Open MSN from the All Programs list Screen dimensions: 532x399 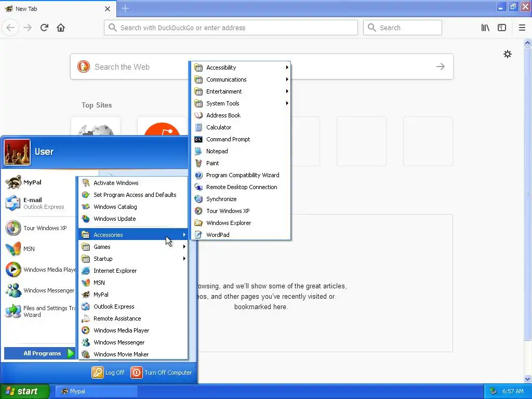133,283
